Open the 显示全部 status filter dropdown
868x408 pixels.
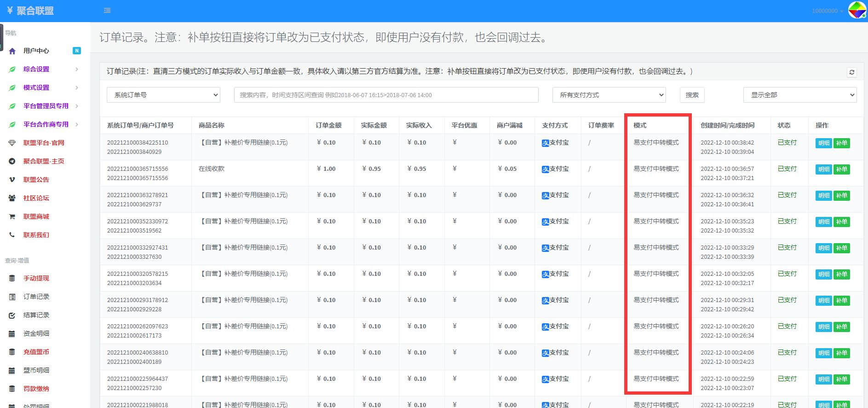click(x=800, y=95)
